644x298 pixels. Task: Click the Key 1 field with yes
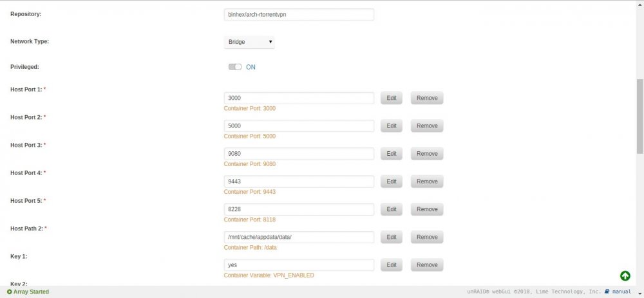(x=299, y=265)
